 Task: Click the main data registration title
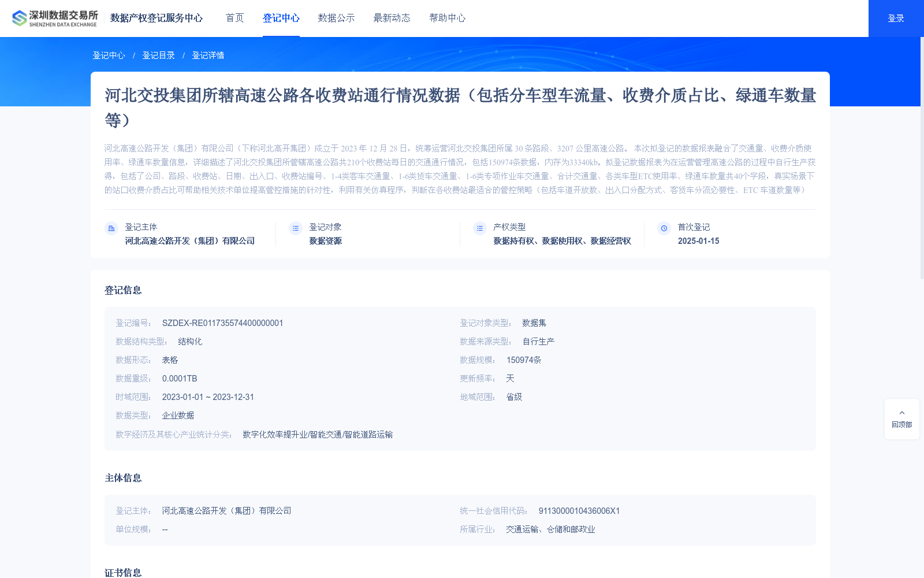tap(460, 108)
